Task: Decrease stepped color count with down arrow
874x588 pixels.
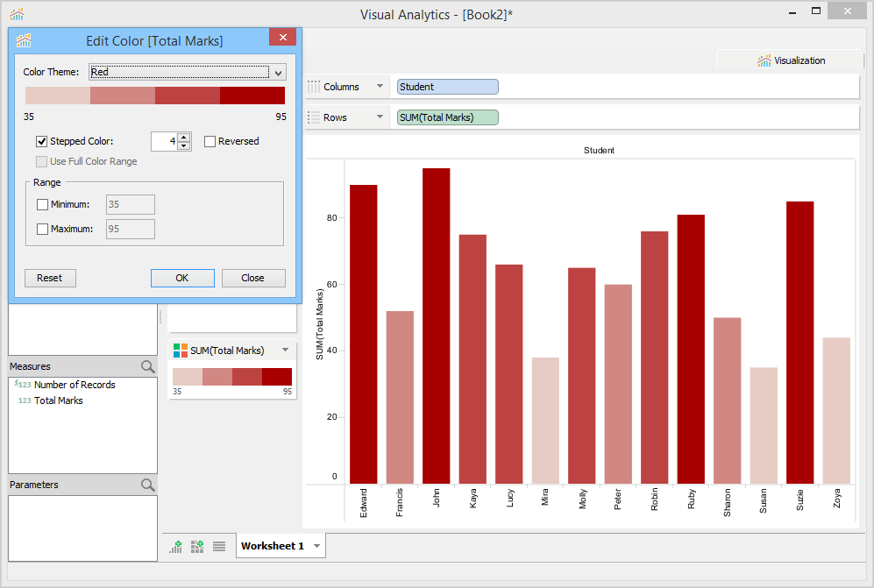Action: click(184, 146)
